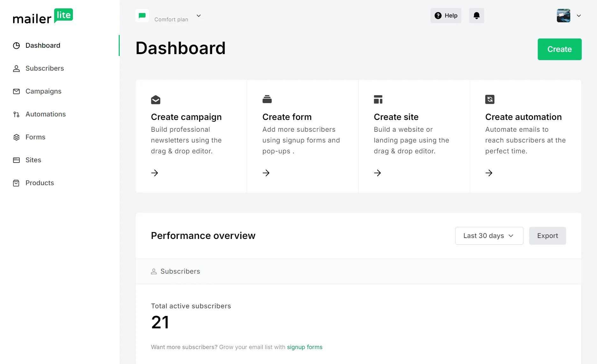Click the MailerLite logo

tap(43, 16)
